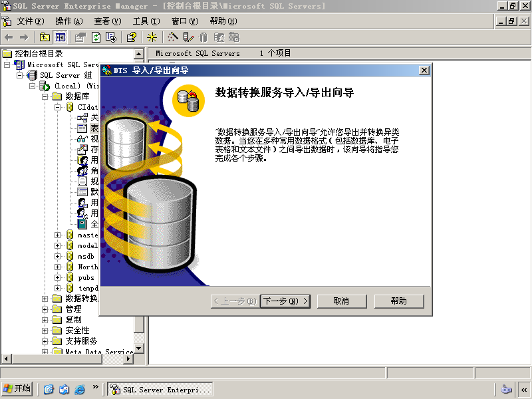The width and height of the screenshot is (532, 399).
Task: Open Outlook Express from quick launch
Action: tap(64, 389)
